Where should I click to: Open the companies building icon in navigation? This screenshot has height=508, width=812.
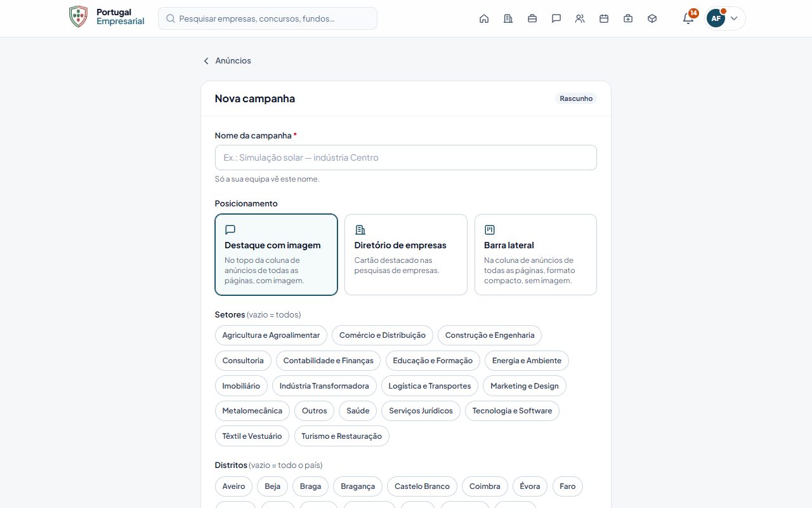click(508, 18)
